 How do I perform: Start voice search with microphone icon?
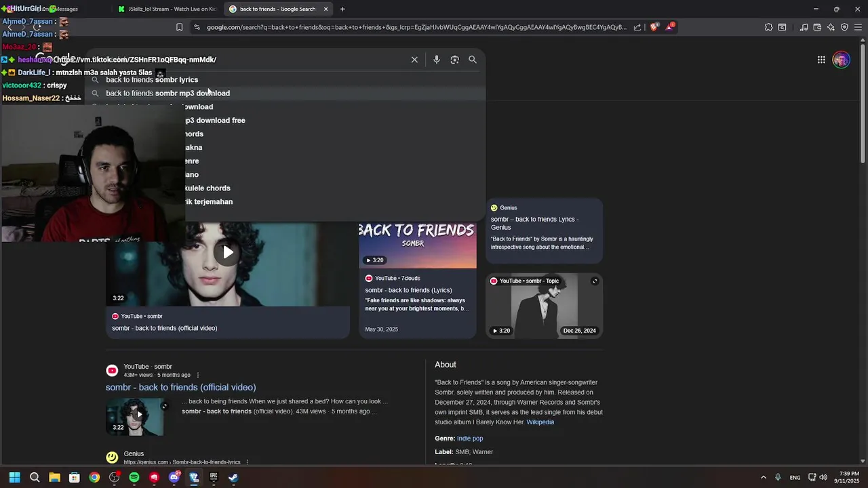437,60
